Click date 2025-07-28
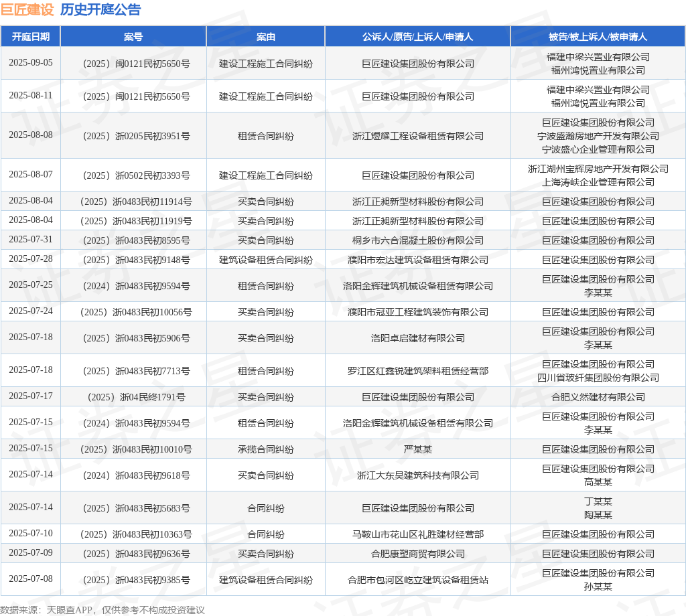The height and width of the screenshot is (616, 686). [31, 259]
